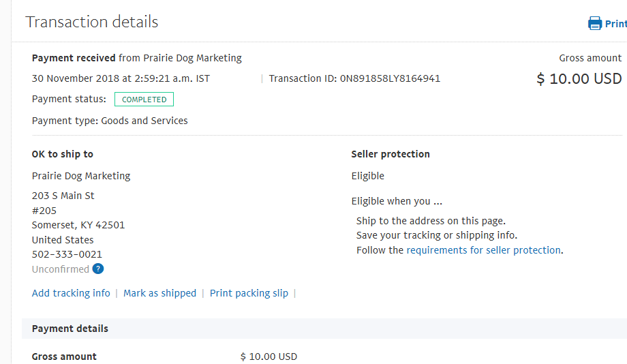
Task: Click Payment type Goods and Services text
Action: click(110, 121)
